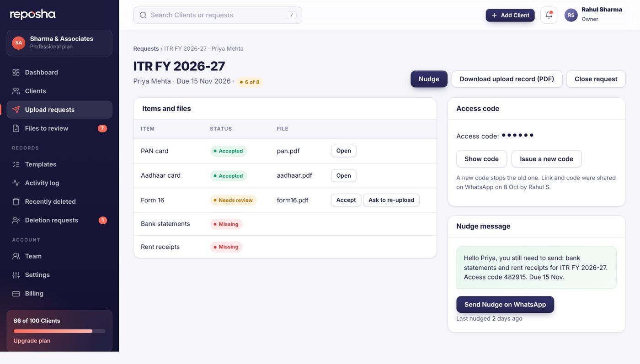
Task: Click the Billing card icon
Action: click(16, 294)
